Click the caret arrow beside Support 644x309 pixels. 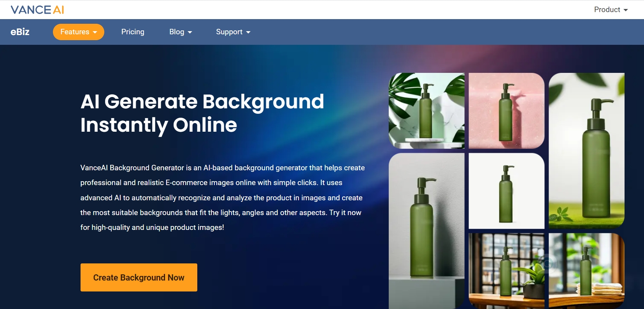coord(248,32)
